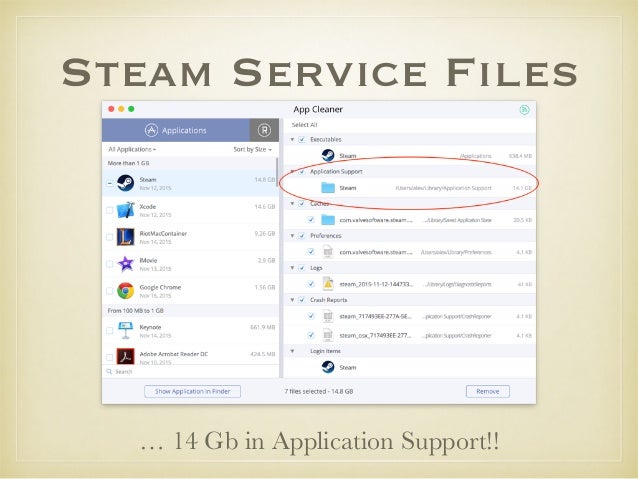Uncheck the Executables group checkbox

[302, 140]
